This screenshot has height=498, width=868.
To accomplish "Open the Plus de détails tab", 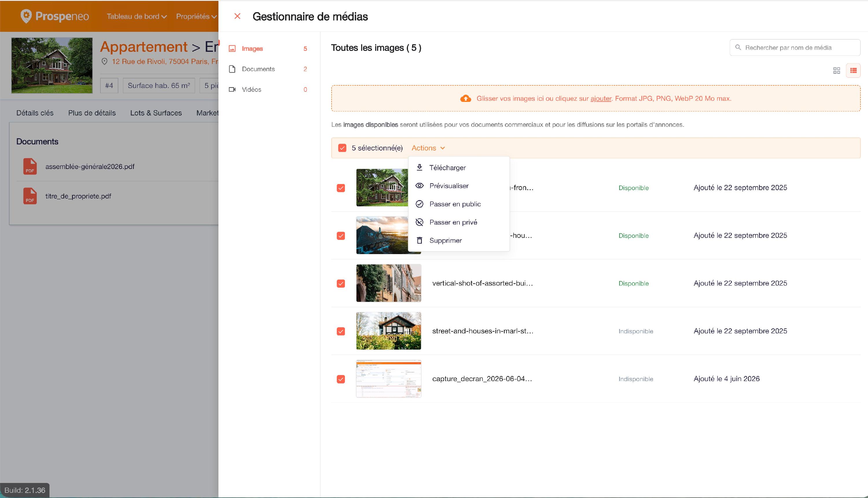I will pos(92,113).
